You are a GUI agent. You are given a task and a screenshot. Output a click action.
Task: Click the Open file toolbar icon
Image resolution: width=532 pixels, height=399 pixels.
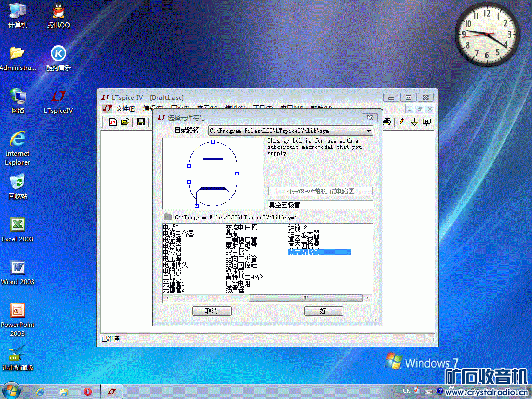125,122
